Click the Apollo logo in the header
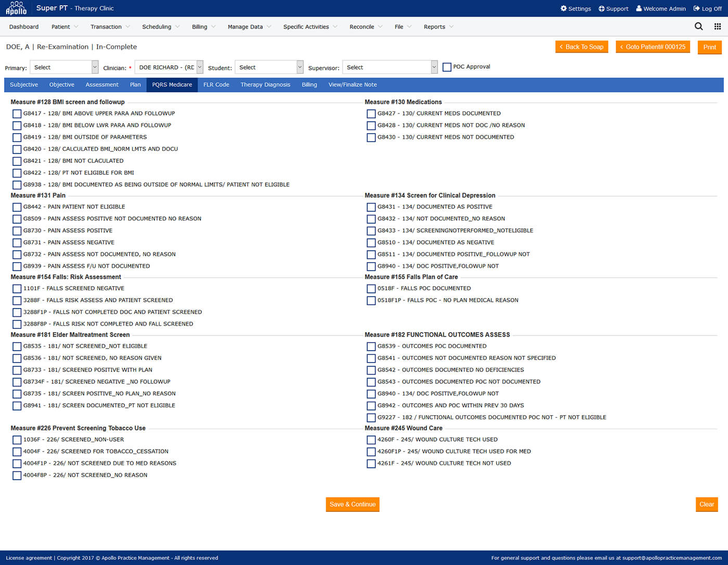728x565 pixels. click(16, 8)
